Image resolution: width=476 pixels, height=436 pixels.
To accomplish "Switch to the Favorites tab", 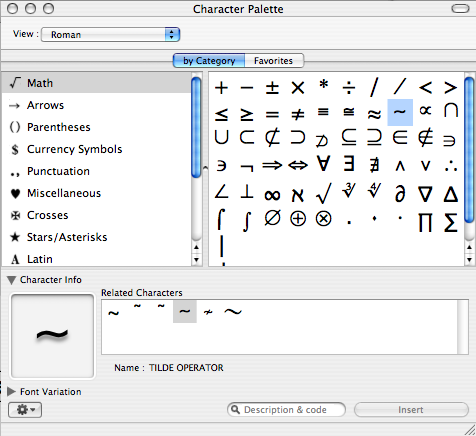I will [274, 61].
